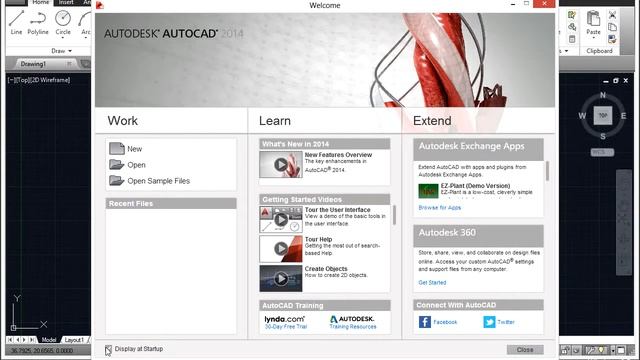Screen dimensions: 640x360
Task: Click the Top view label in viewport controls
Action: coord(23,80)
